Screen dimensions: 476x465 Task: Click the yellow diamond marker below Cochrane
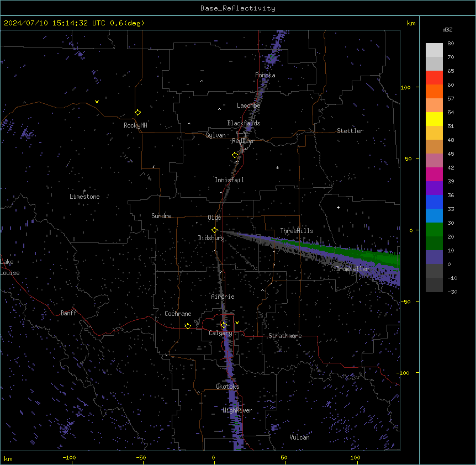tap(188, 326)
